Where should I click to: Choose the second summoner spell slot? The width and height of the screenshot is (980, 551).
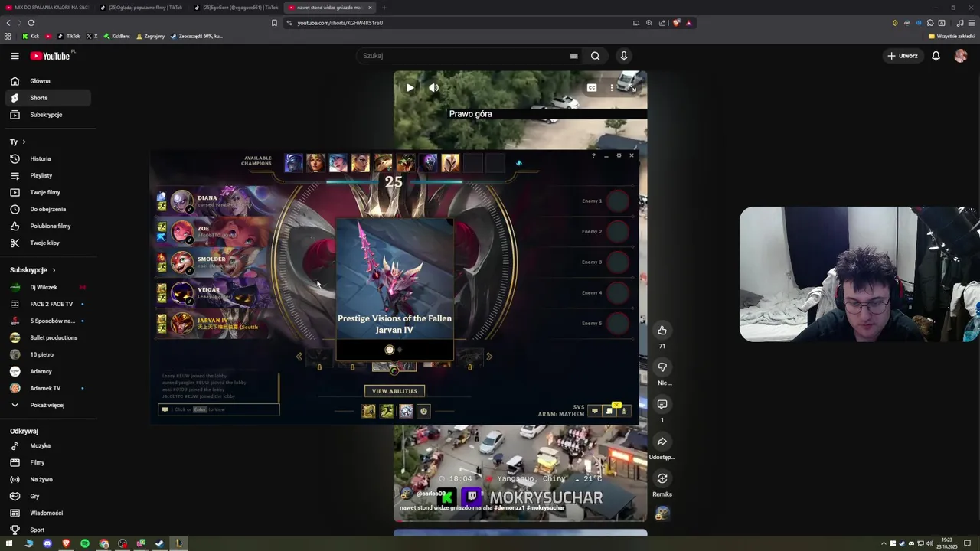tap(387, 411)
